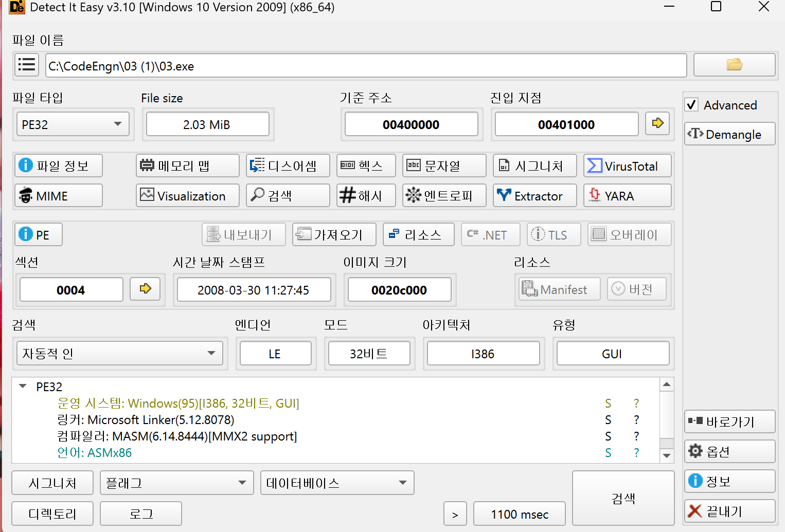Click the endianness LE field

(x=276, y=353)
